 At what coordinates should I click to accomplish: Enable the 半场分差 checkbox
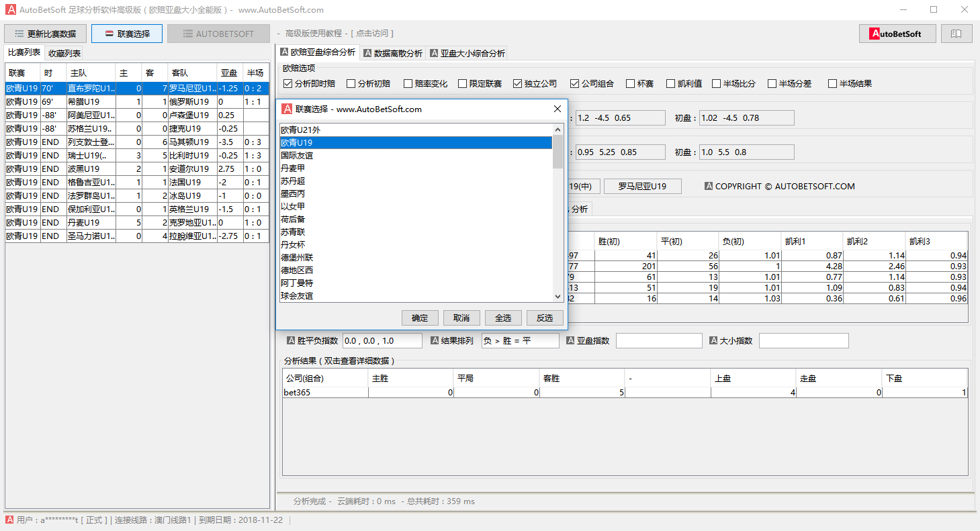[x=789, y=84]
